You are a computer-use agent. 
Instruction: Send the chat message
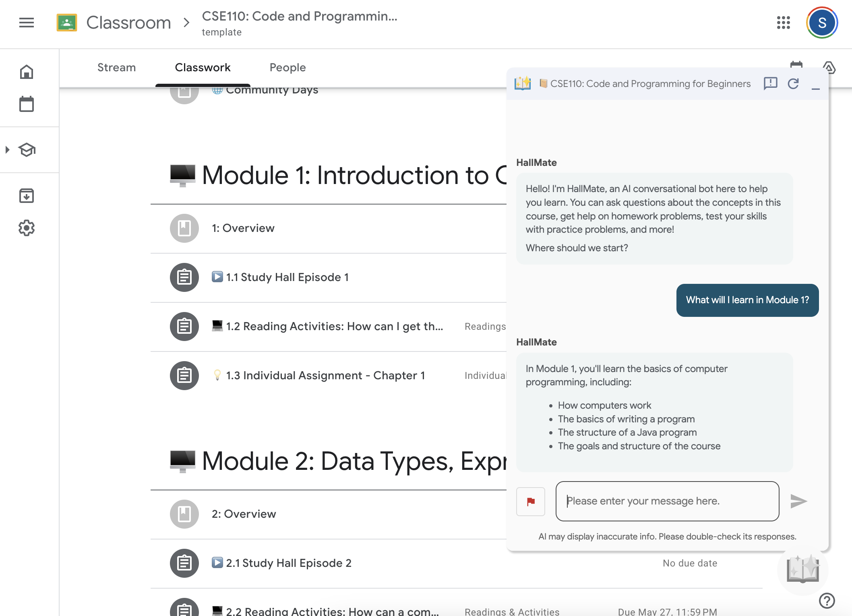(x=798, y=501)
